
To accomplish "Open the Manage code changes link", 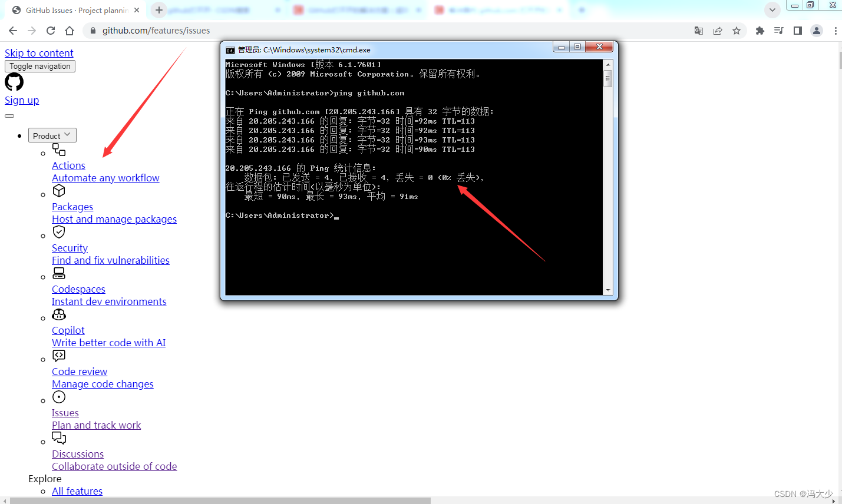I will point(103,384).
